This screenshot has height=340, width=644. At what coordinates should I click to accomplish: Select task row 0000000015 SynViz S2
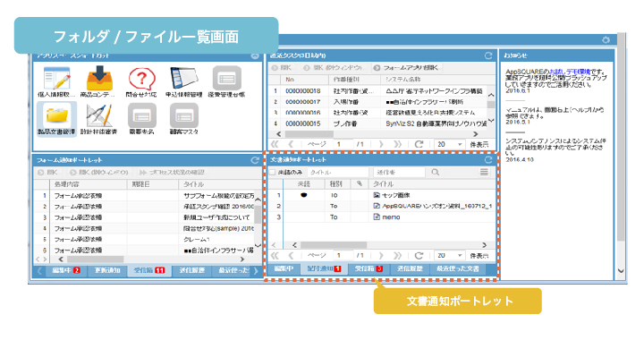pyautogui.click(x=377, y=123)
